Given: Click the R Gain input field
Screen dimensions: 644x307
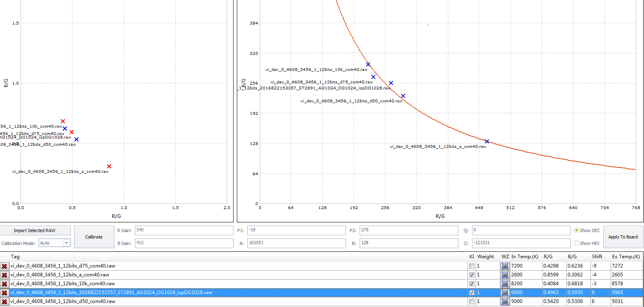Looking at the screenshot, I should click(x=184, y=230).
